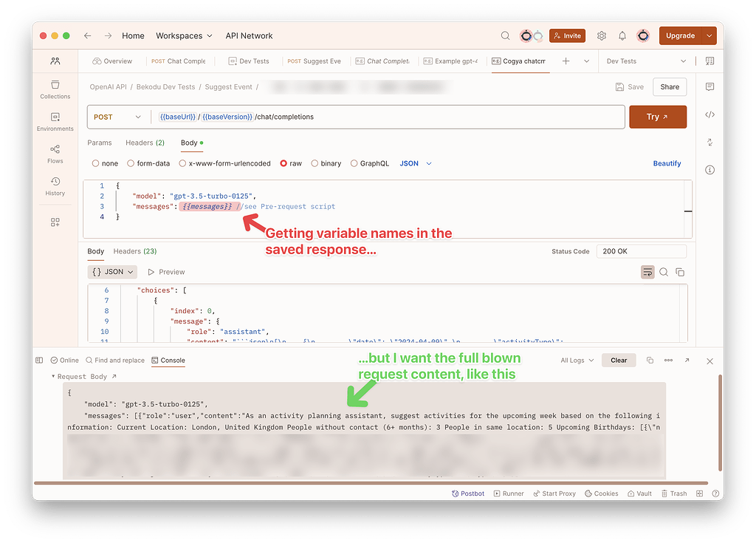The width and height of the screenshot is (756, 543).
Task: Open the HTTP method dropdown showing POST
Action: [117, 117]
